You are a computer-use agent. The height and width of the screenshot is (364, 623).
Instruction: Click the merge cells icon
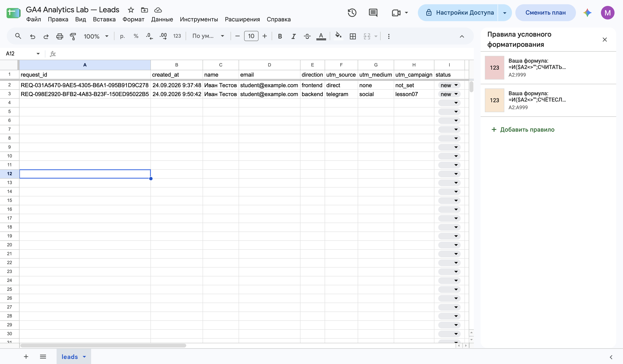coord(367,36)
